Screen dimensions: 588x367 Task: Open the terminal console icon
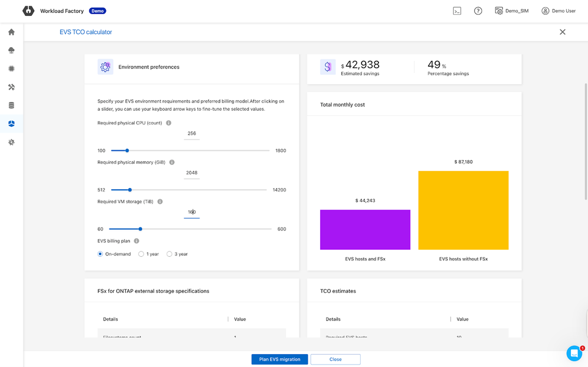(x=457, y=11)
